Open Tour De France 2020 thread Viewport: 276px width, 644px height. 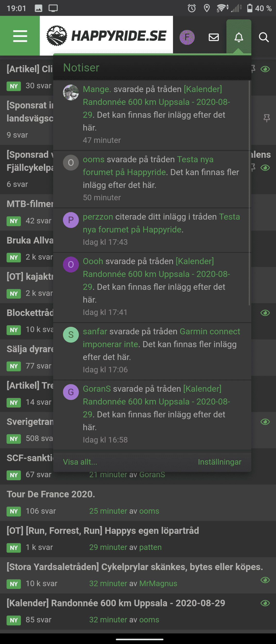tap(51, 494)
